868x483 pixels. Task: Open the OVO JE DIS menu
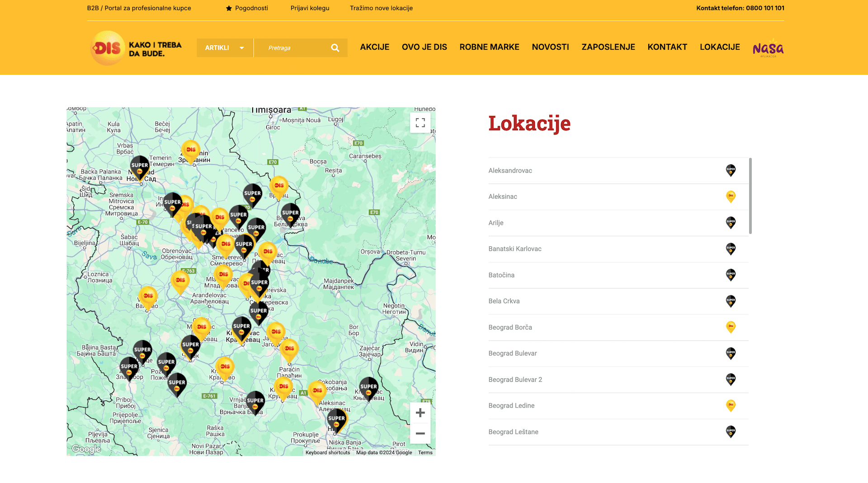click(424, 47)
